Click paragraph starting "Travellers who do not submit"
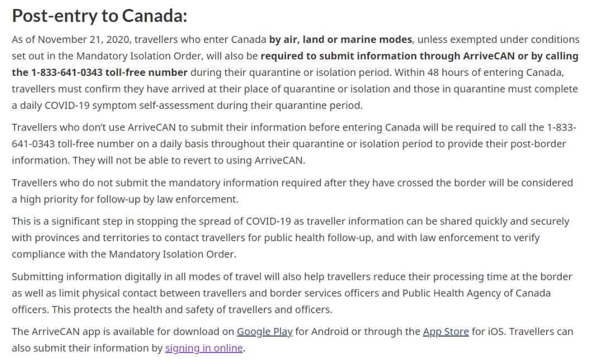603x364 pixels. coord(223,183)
